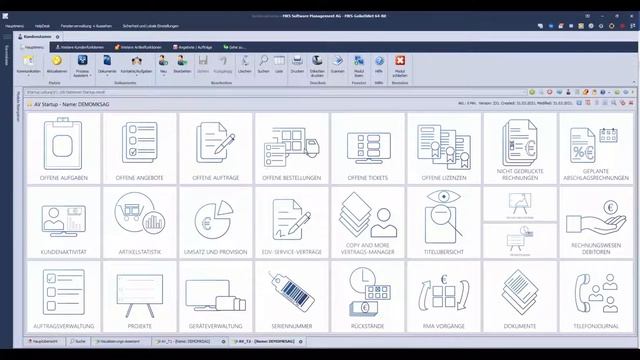The height and width of the screenshot is (360, 640).
Task: Open the Umsatz und Provision tile
Action: tap(216, 223)
